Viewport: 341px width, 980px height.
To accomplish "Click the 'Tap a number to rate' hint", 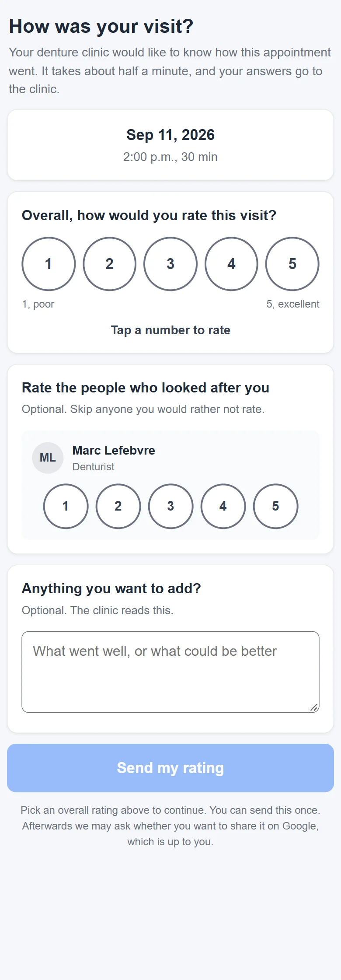I will point(170,330).
